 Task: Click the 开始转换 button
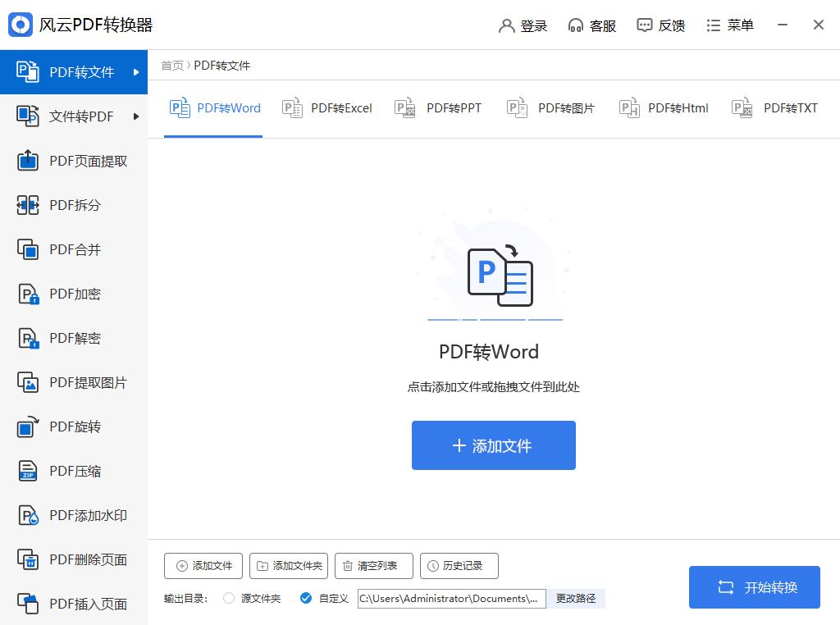(754, 587)
